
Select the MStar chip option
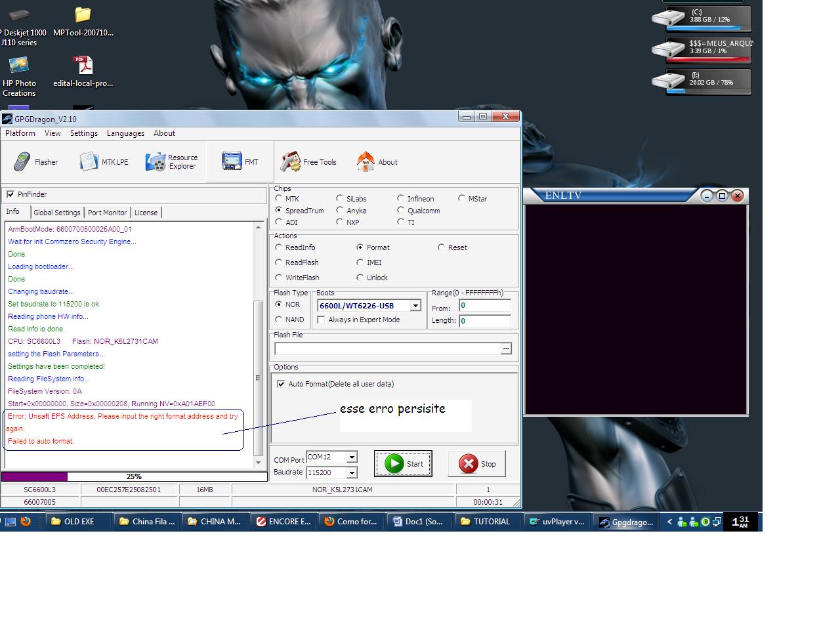click(x=461, y=198)
